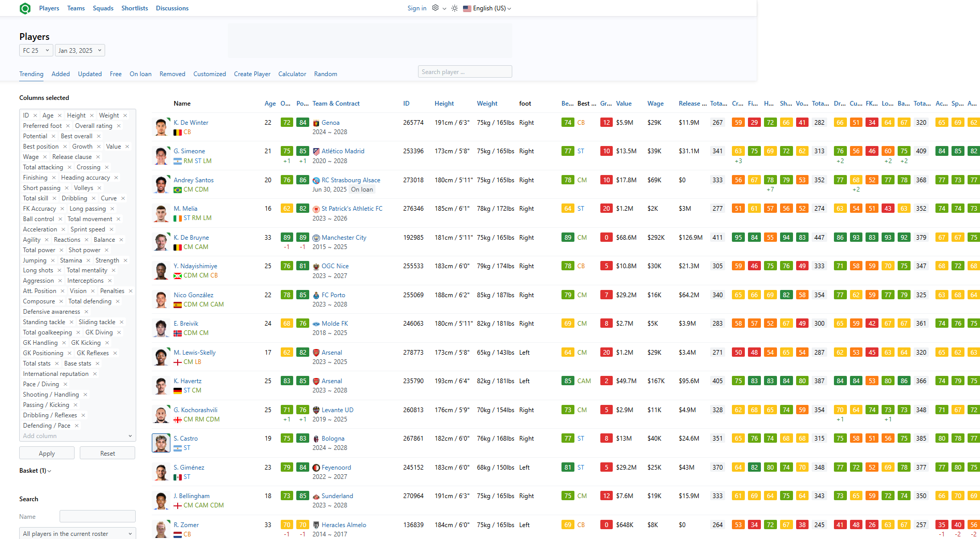Remove the Release clause column chip

click(98, 157)
